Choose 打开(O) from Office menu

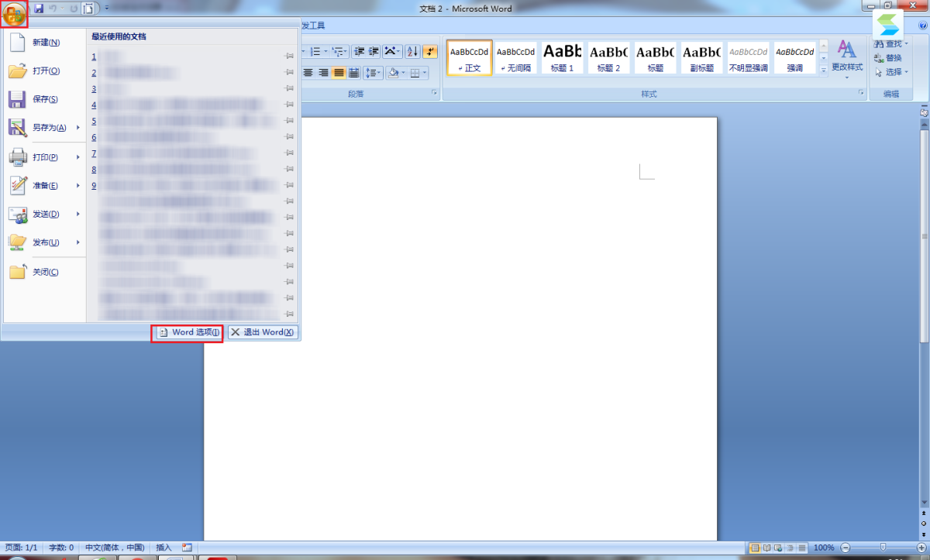(x=45, y=71)
